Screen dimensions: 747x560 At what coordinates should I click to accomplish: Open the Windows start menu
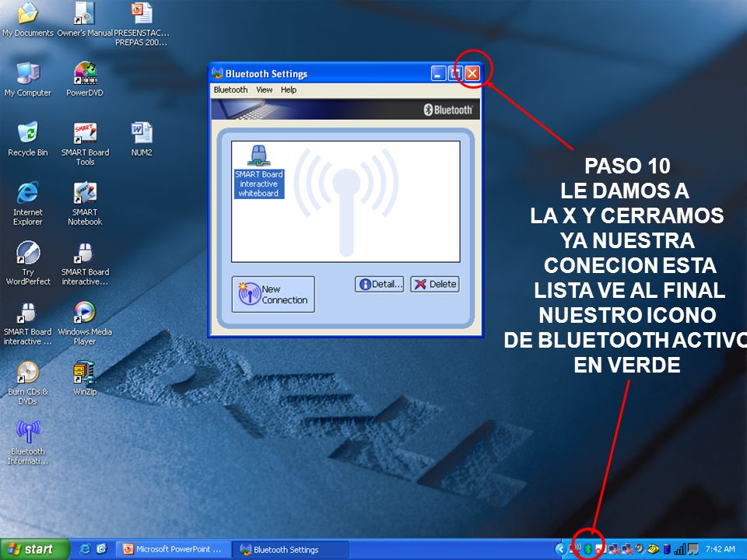[34, 549]
